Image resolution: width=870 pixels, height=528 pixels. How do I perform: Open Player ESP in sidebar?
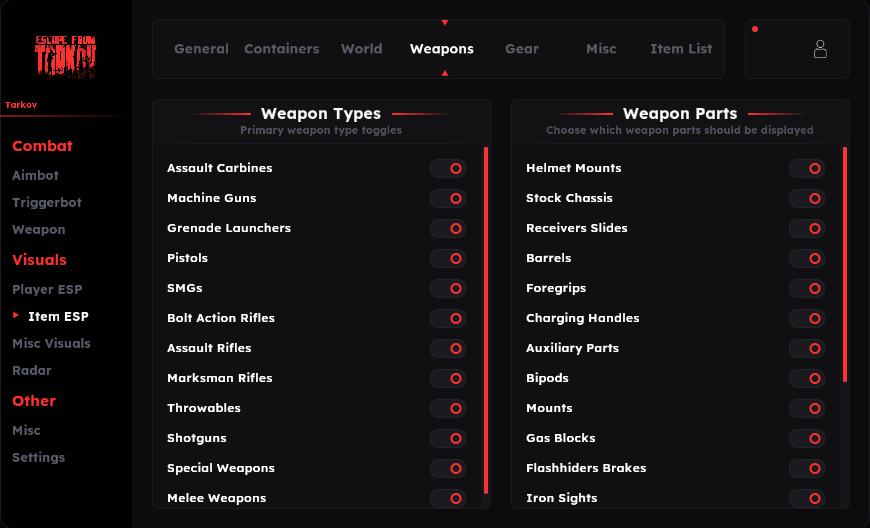pyautogui.click(x=47, y=290)
